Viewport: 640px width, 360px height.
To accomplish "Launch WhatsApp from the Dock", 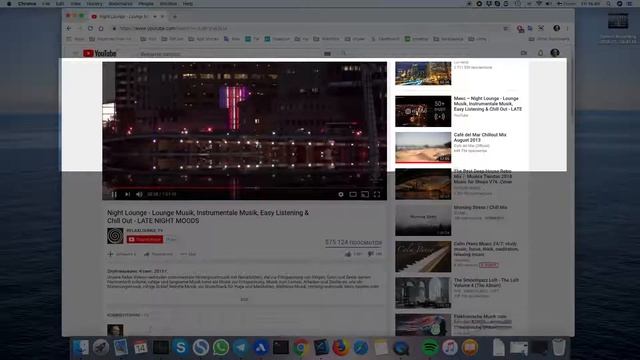I will point(221,347).
